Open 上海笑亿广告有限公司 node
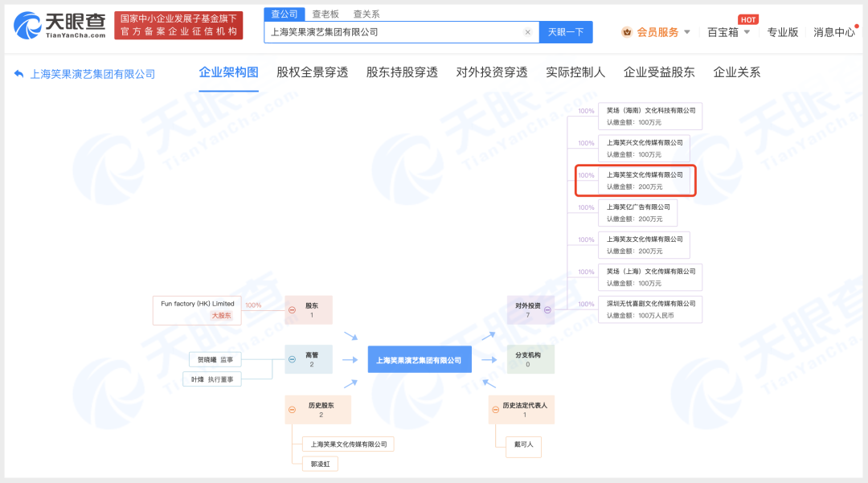This screenshot has height=483, width=868. (637, 212)
